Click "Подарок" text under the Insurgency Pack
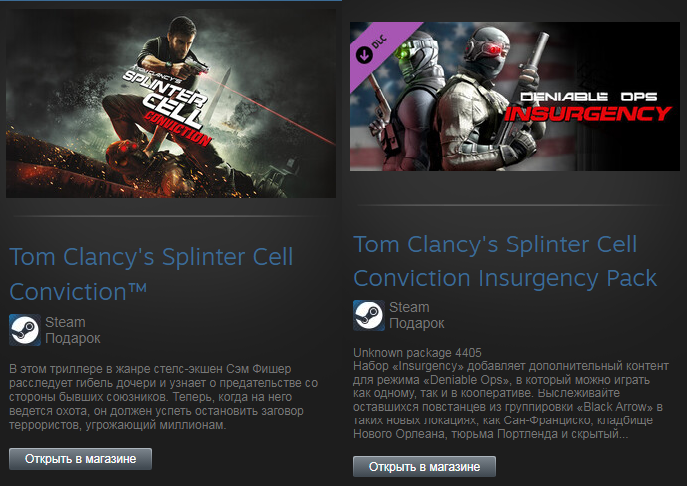The image size is (687, 486). [x=417, y=323]
